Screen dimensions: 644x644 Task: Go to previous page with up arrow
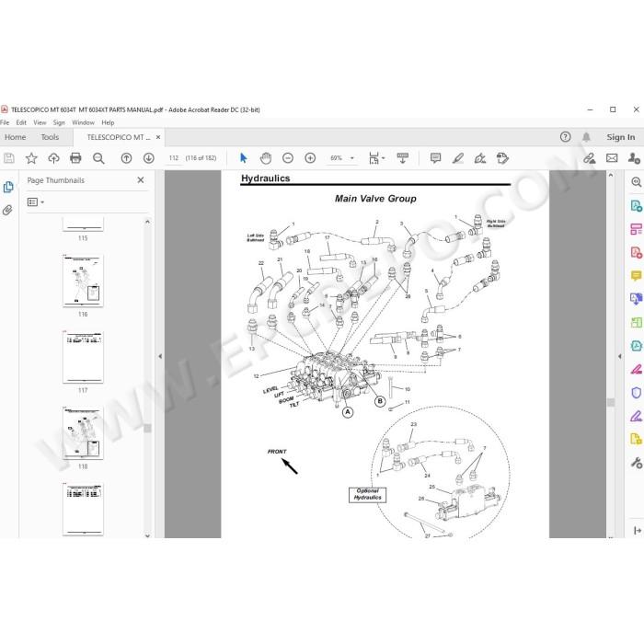[x=127, y=158]
